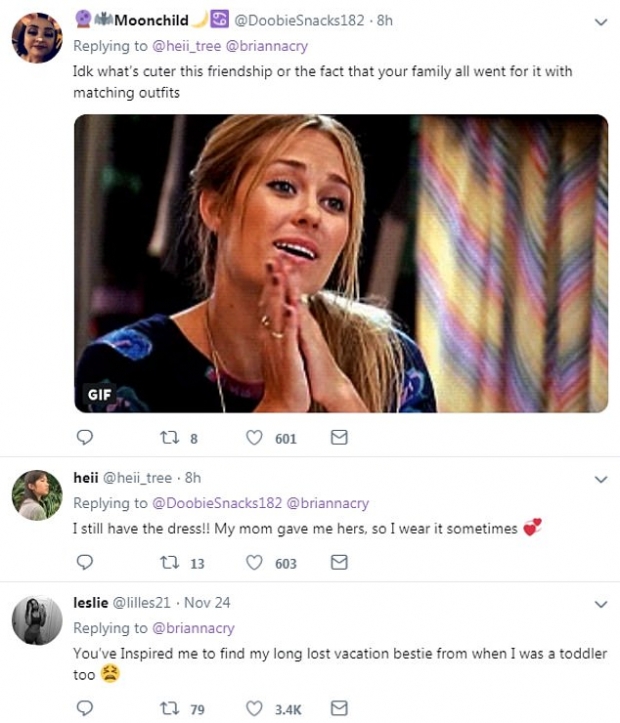Open leslie's profile picture

[x=37, y=620]
